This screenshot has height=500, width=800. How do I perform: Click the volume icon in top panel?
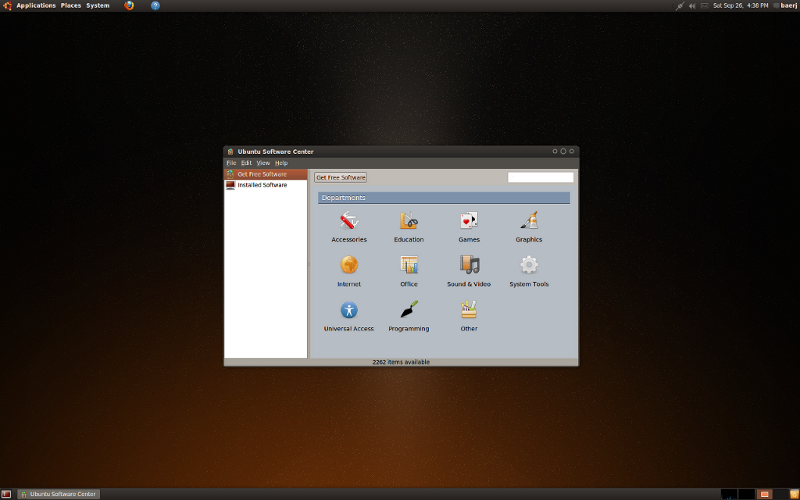692,6
